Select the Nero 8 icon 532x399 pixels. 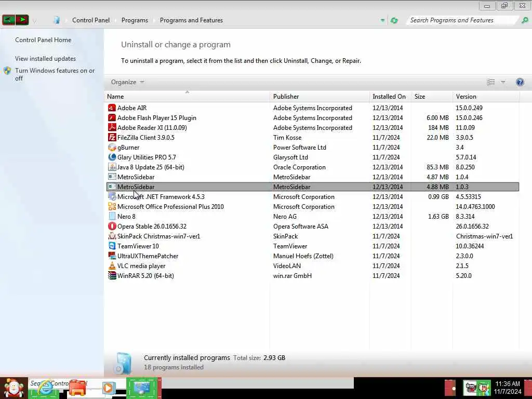112,217
